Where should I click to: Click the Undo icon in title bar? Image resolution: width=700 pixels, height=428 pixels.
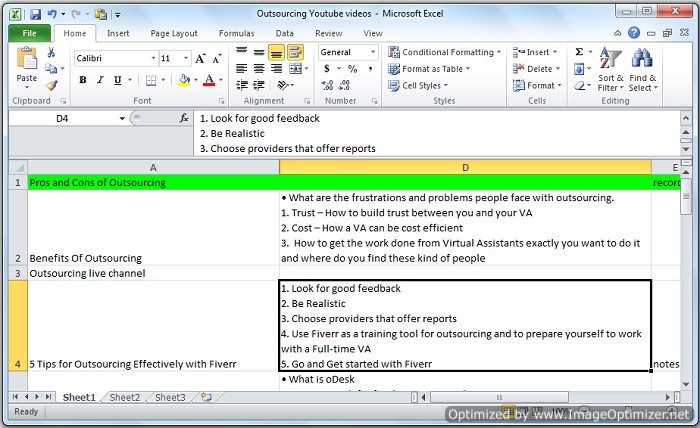(x=52, y=14)
